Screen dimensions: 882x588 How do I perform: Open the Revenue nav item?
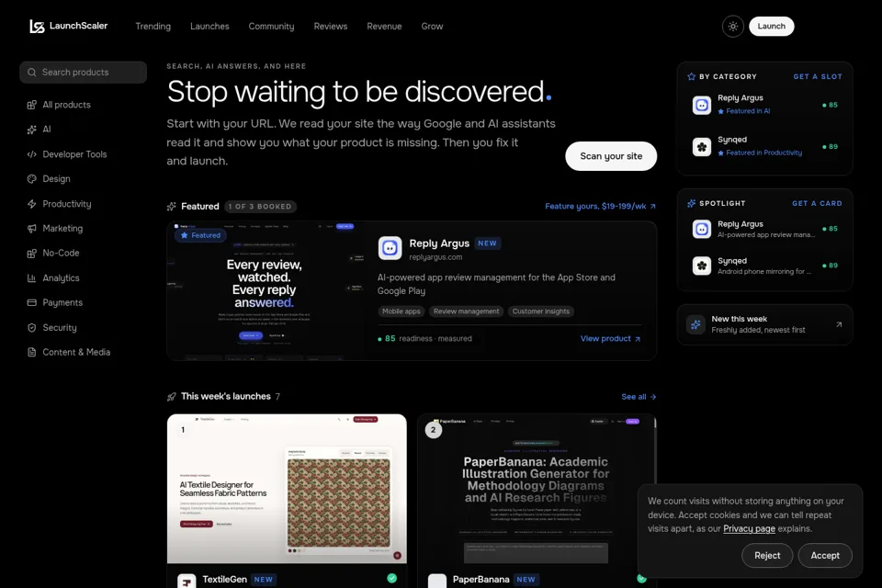pyautogui.click(x=384, y=27)
